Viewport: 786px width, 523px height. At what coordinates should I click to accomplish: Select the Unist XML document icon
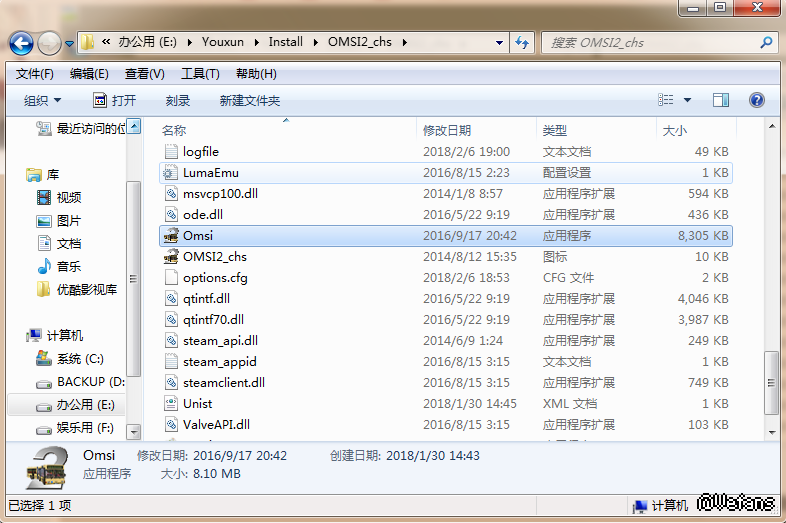(x=171, y=404)
